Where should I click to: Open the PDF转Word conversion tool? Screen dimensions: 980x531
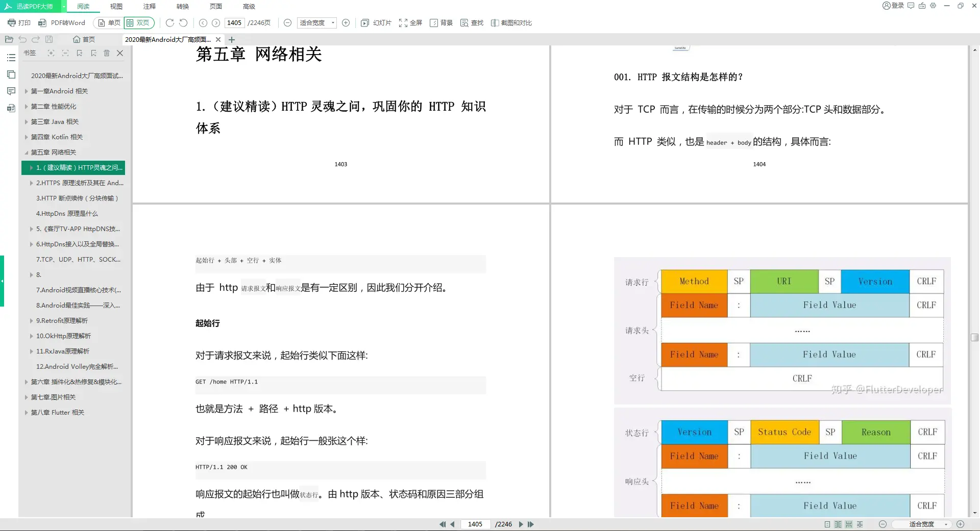[x=62, y=22]
